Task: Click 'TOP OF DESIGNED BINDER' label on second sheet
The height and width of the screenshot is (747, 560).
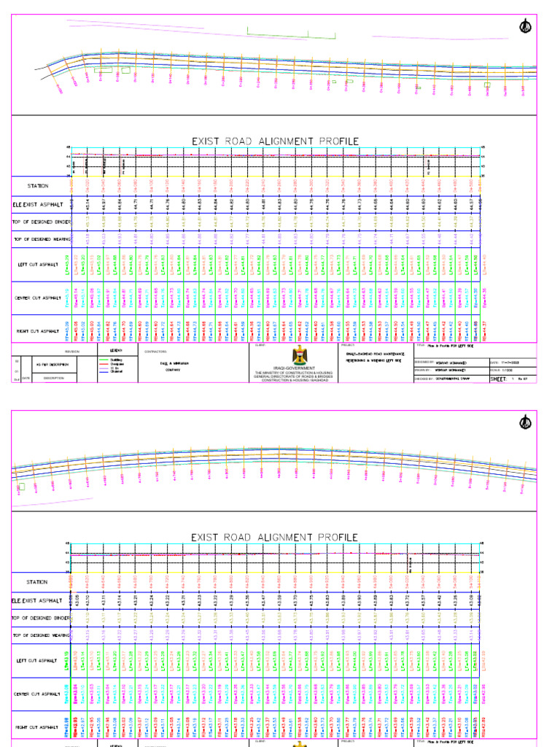Action: click(x=42, y=618)
